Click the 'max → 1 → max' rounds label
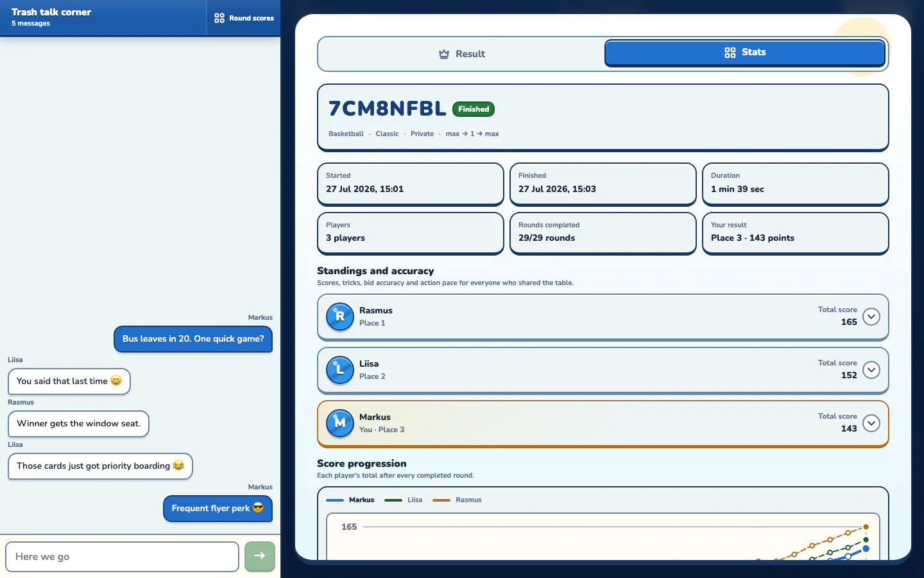The height and width of the screenshot is (578, 924). pos(472,134)
